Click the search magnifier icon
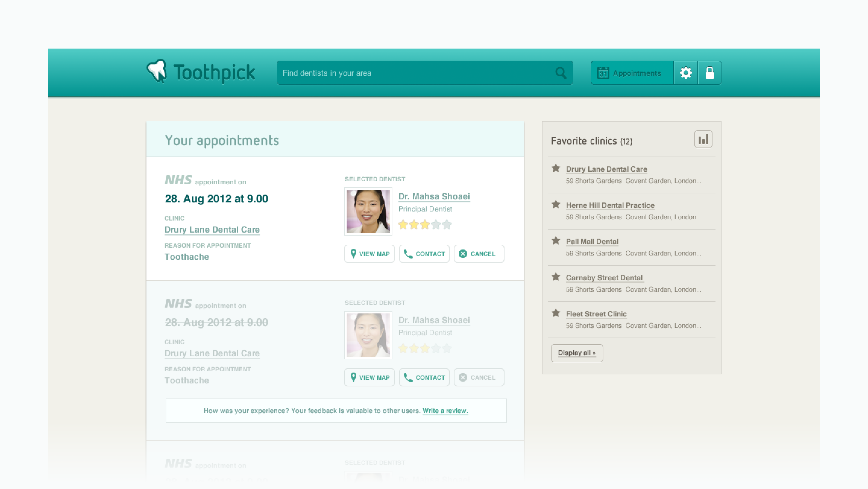This screenshot has height=489, width=868. click(561, 73)
